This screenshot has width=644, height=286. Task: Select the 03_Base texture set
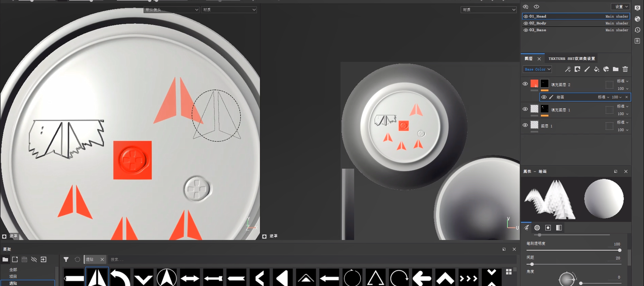(x=538, y=30)
